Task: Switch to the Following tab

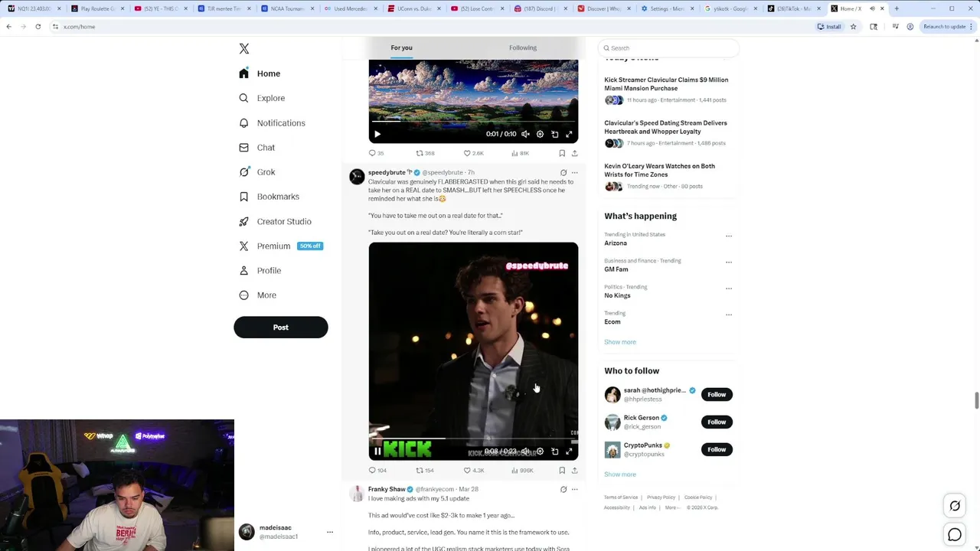Action: click(523, 47)
